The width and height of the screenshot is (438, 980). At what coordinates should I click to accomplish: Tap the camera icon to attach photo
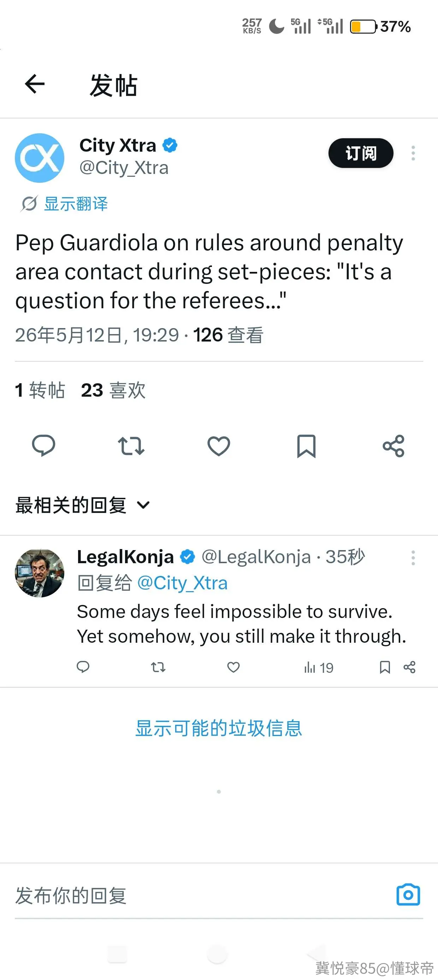click(x=408, y=894)
